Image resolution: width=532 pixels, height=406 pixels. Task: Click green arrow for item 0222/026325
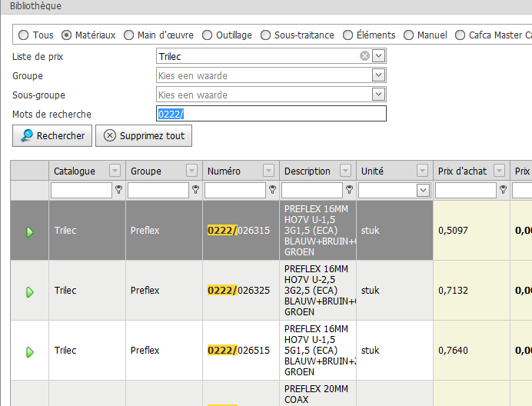tap(30, 292)
